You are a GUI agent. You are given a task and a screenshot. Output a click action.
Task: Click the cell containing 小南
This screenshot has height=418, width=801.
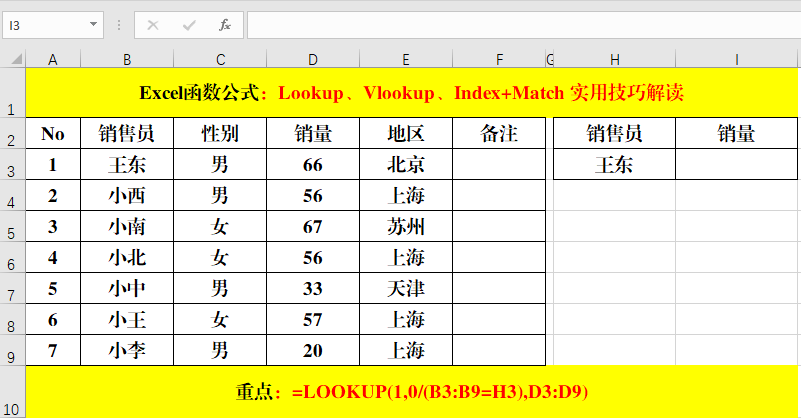(x=127, y=226)
